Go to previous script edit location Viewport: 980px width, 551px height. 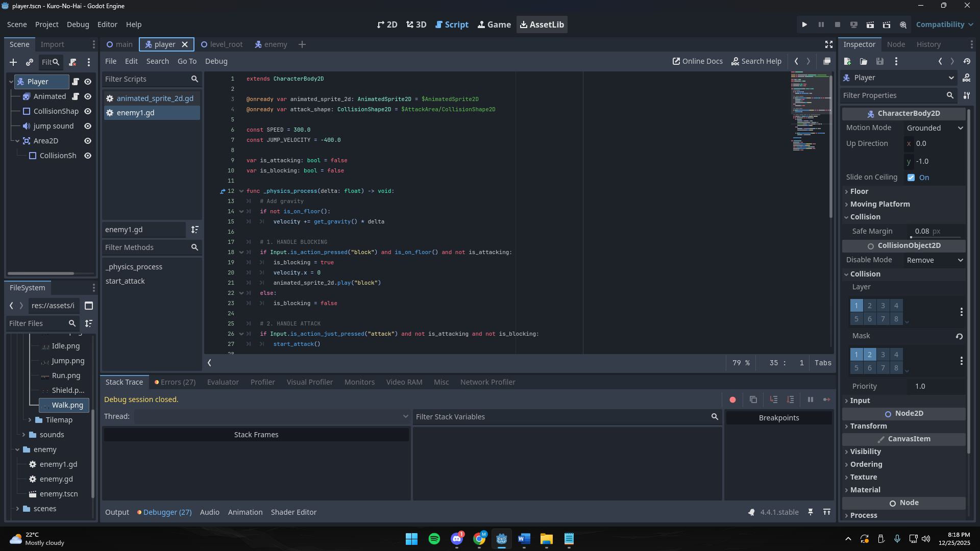click(796, 61)
